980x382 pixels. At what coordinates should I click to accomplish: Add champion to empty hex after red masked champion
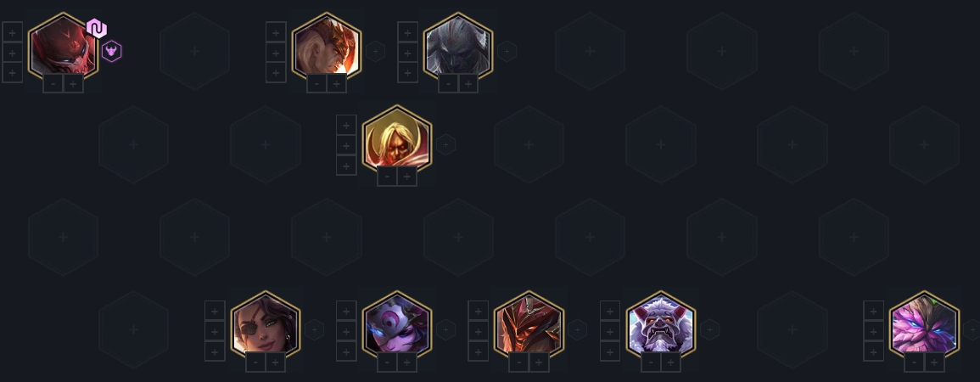tap(194, 51)
